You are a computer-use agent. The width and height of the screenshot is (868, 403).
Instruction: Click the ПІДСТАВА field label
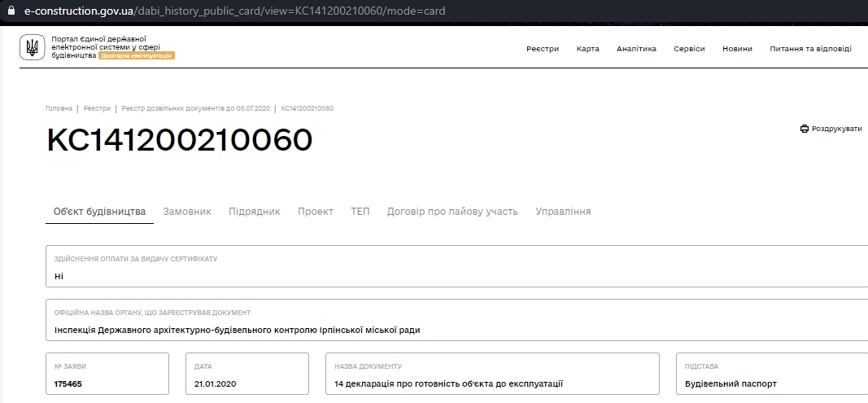point(701,366)
